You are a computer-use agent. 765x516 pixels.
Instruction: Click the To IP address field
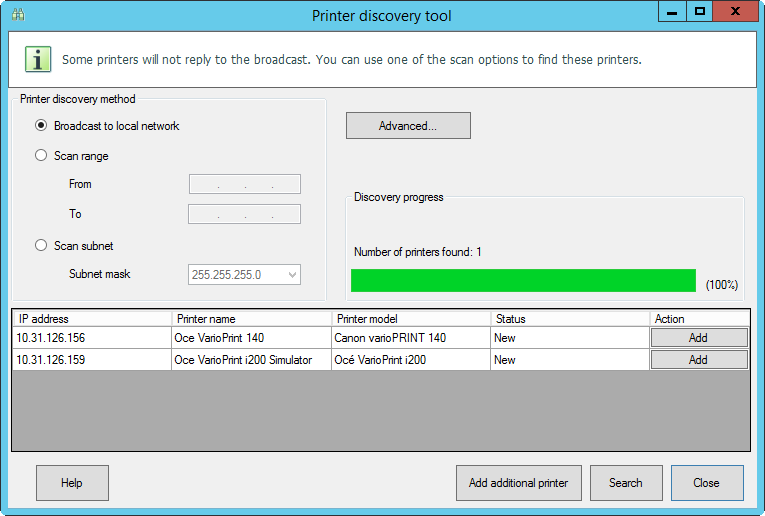pyautogui.click(x=244, y=214)
